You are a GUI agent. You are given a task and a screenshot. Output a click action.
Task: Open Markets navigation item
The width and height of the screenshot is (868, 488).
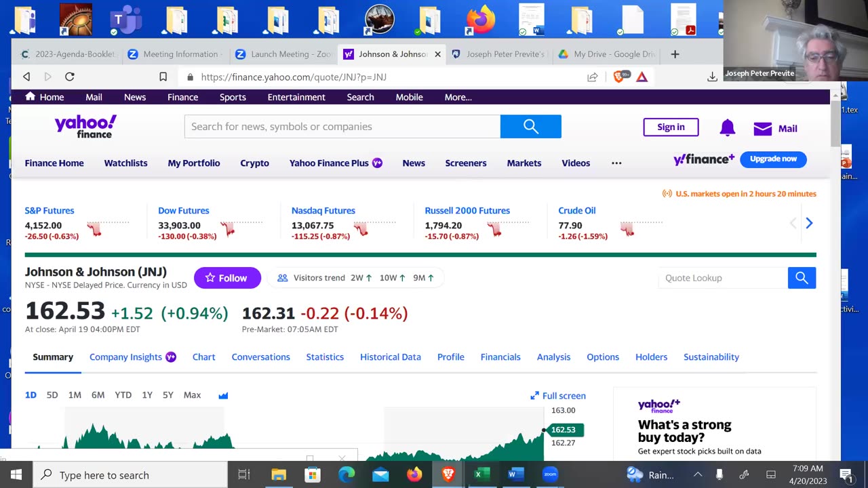click(524, 163)
